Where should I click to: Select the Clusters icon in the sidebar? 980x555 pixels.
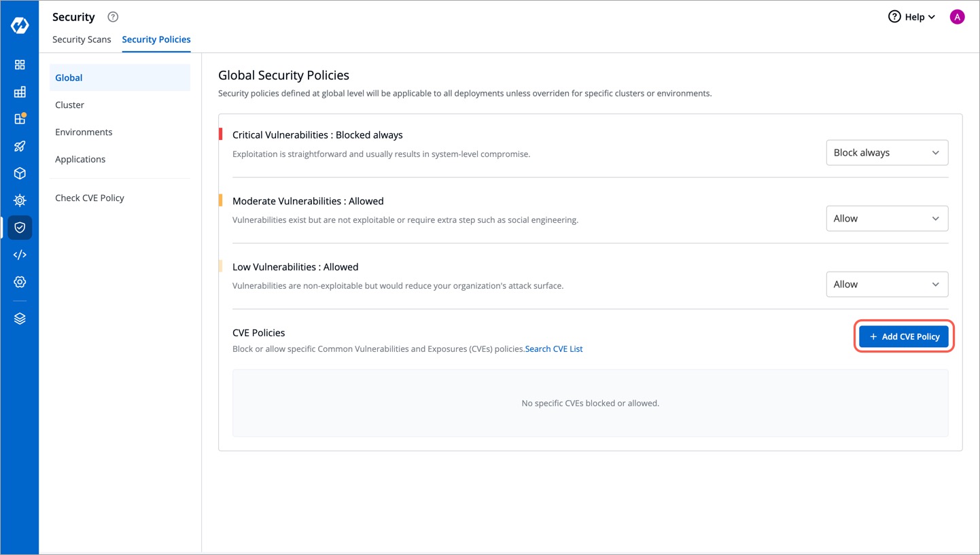pyautogui.click(x=20, y=200)
